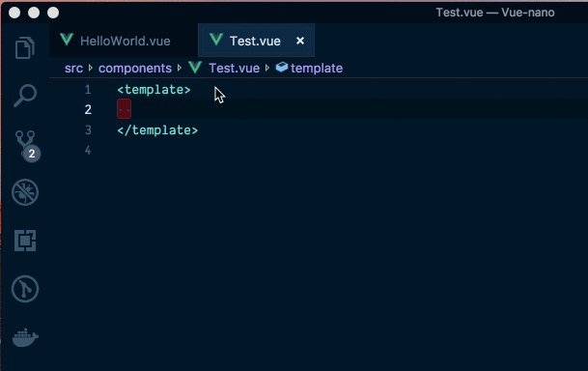
Task: Click the green maximize window button
Action: 53,13
